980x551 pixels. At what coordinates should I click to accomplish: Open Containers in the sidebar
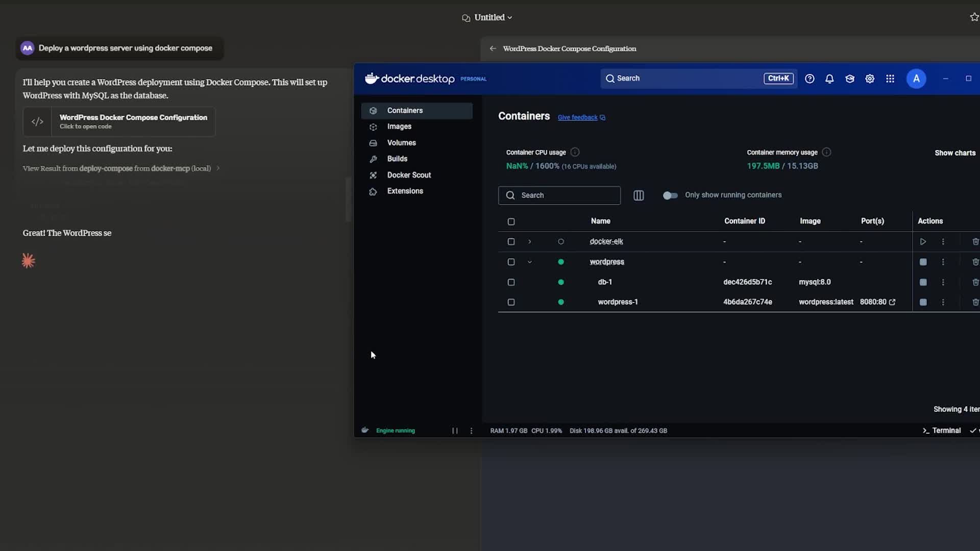416,111
